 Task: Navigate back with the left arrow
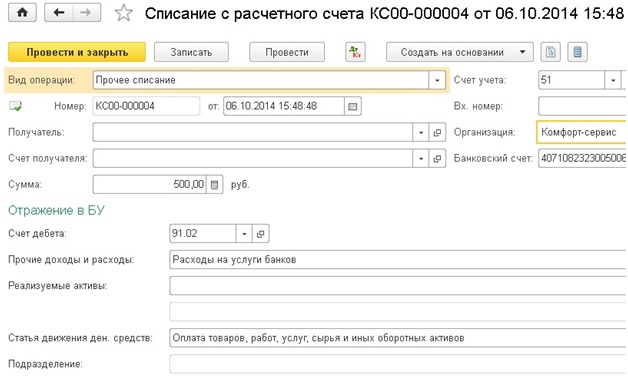tap(59, 12)
